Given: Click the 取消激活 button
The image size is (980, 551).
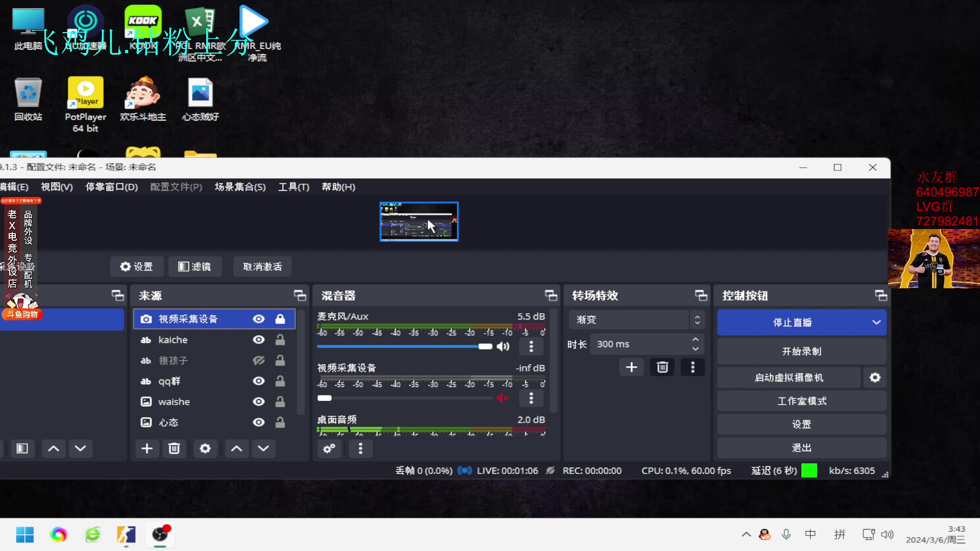Looking at the screenshot, I should point(262,266).
